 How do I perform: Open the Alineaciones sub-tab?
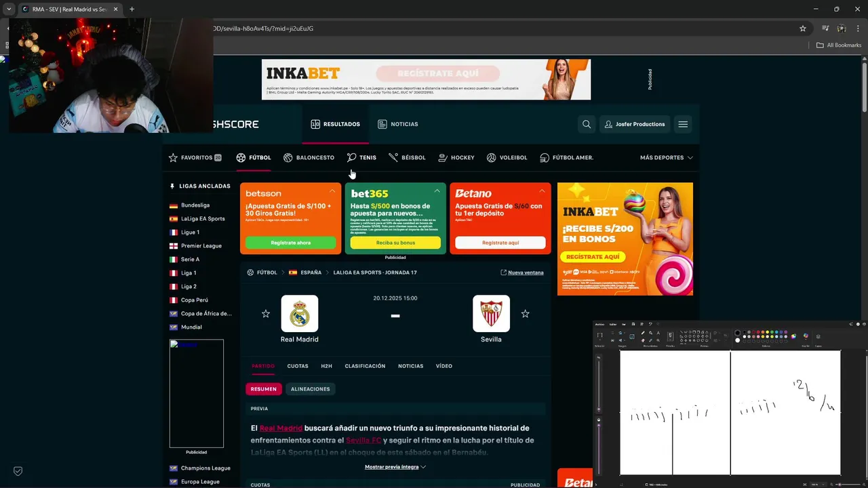[x=310, y=389]
